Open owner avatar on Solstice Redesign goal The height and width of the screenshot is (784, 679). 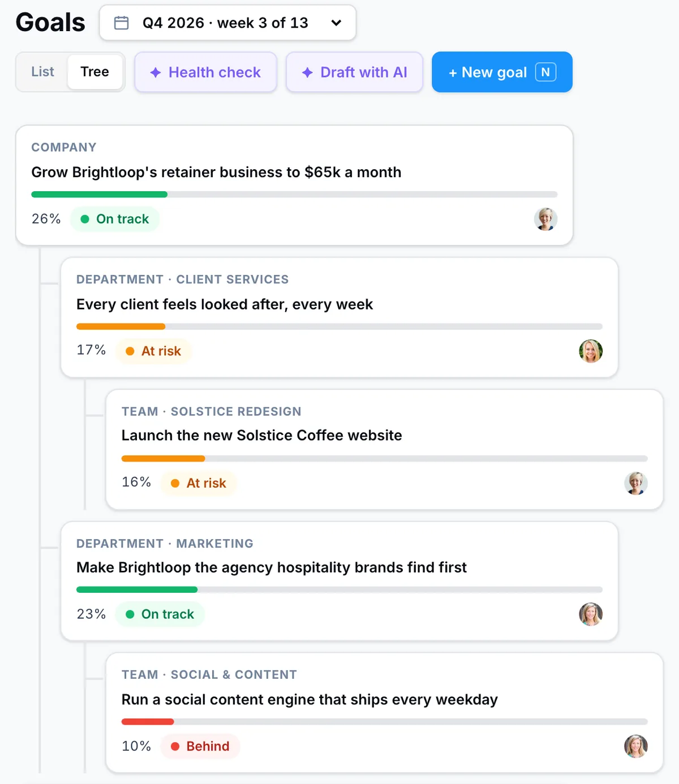[636, 483]
